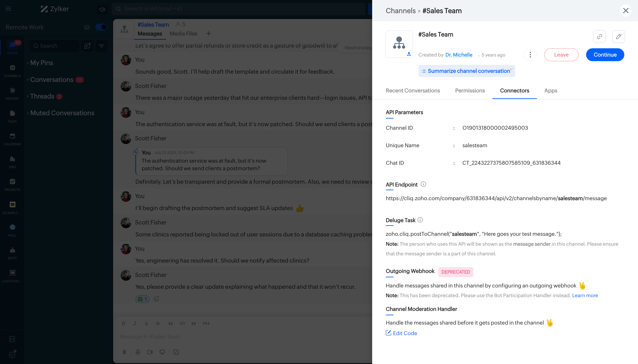Click the screen share icon in composer
This screenshot has width=638, height=364.
tap(162, 352)
